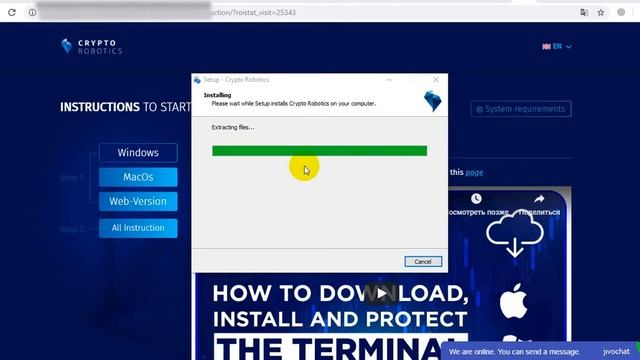The width and height of the screenshot is (640, 360).
Task: Open the site information icon in address bar
Action: [32, 12]
